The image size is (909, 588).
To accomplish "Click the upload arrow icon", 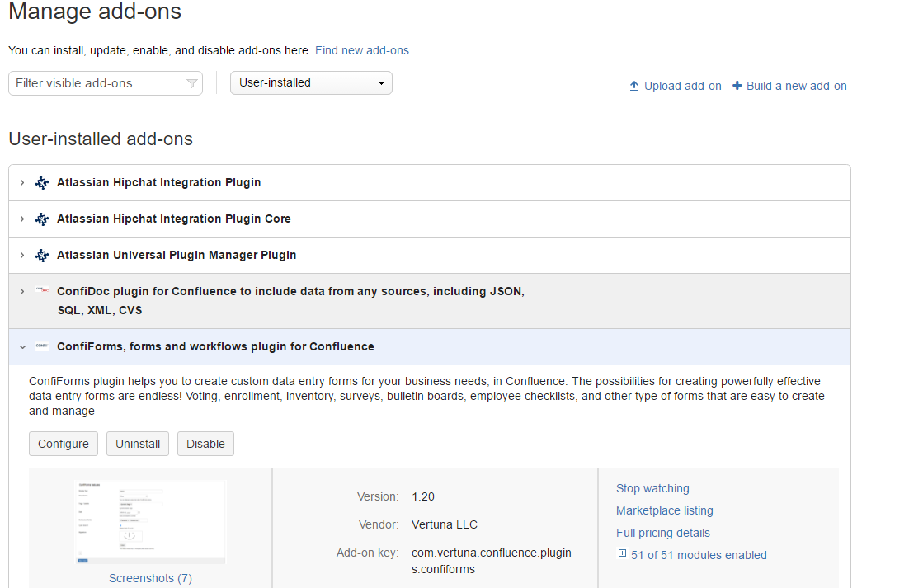I will pyautogui.click(x=634, y=87).
